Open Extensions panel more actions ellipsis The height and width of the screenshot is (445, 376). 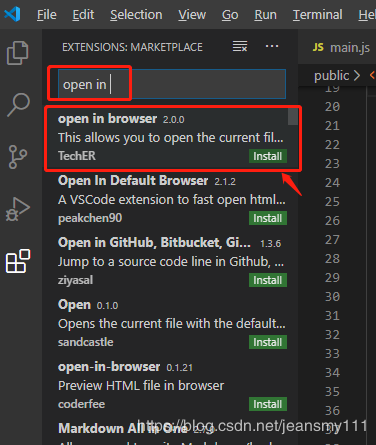click(272, 46)
